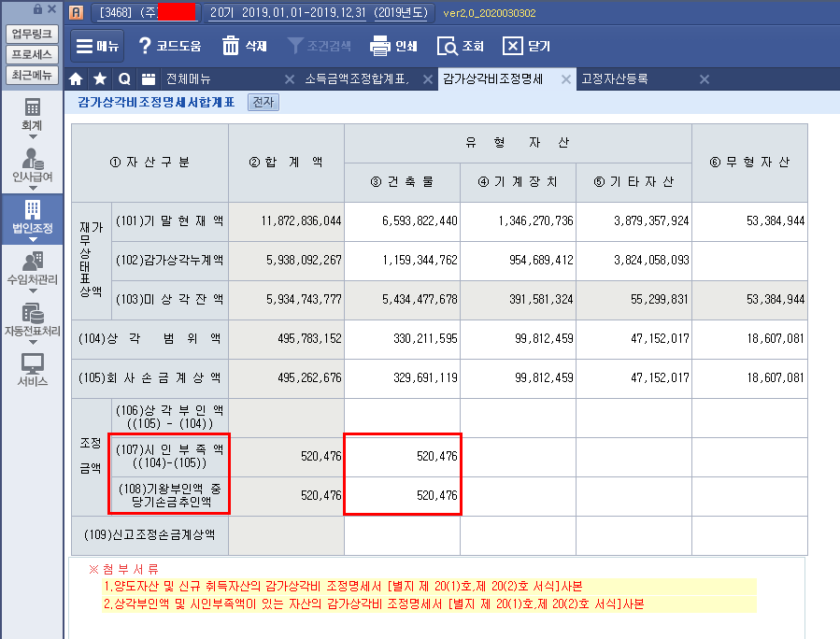Close the 감가상각비조정명세 tab

(565, 79)
